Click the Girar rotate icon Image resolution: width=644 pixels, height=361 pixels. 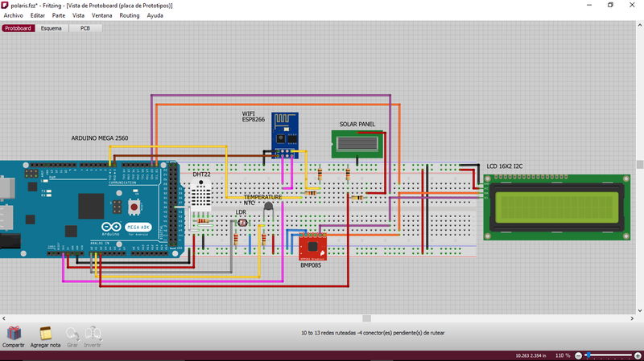pos(72,333)
